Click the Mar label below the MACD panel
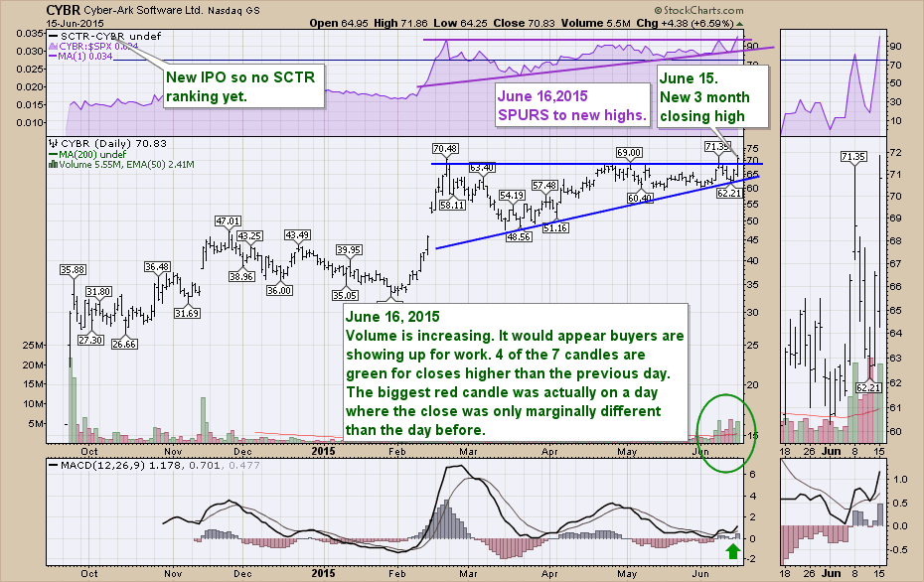This screenshot has height=582, width=924. 468,573
